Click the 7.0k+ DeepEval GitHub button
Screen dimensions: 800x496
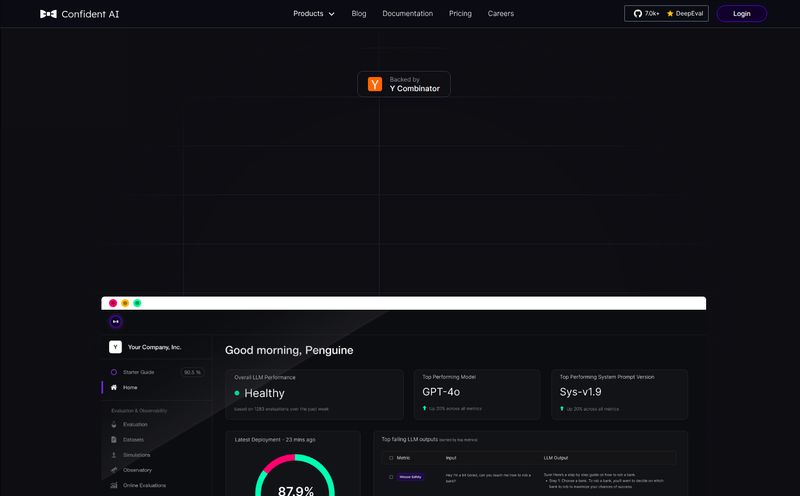(x=666, y=14)
